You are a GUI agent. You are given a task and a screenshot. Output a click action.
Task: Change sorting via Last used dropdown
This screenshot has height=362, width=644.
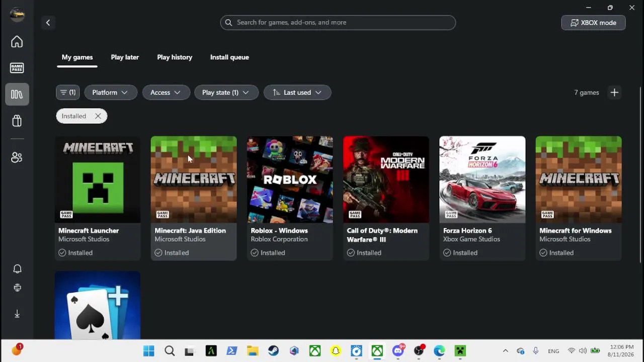tap(297, 93)
